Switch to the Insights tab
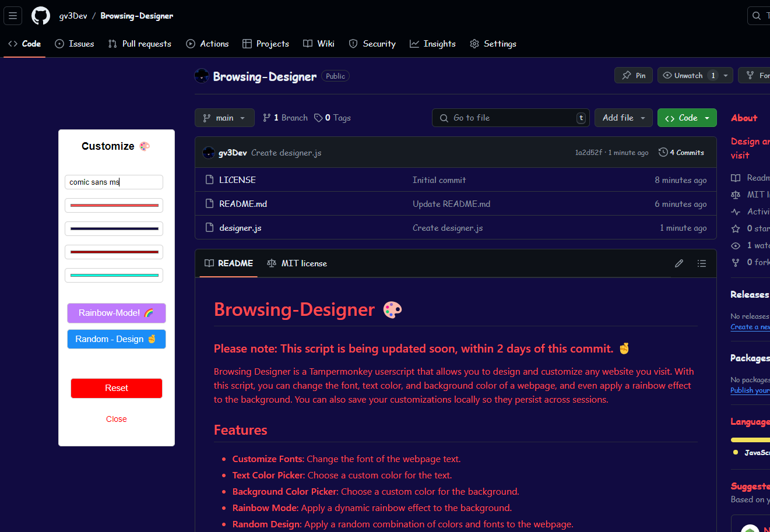 coord(433,44)
